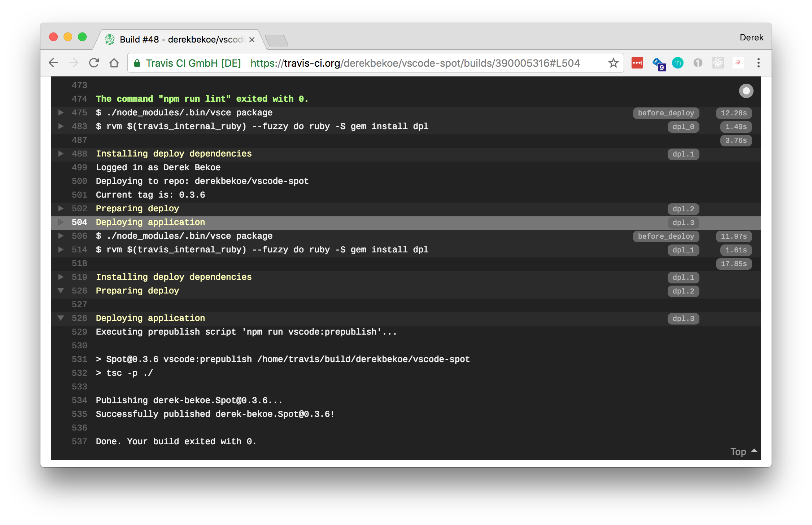812x525 pixels.
Task: Click the dpl.1 label on line 488
Action: click(x=683, y=154)
